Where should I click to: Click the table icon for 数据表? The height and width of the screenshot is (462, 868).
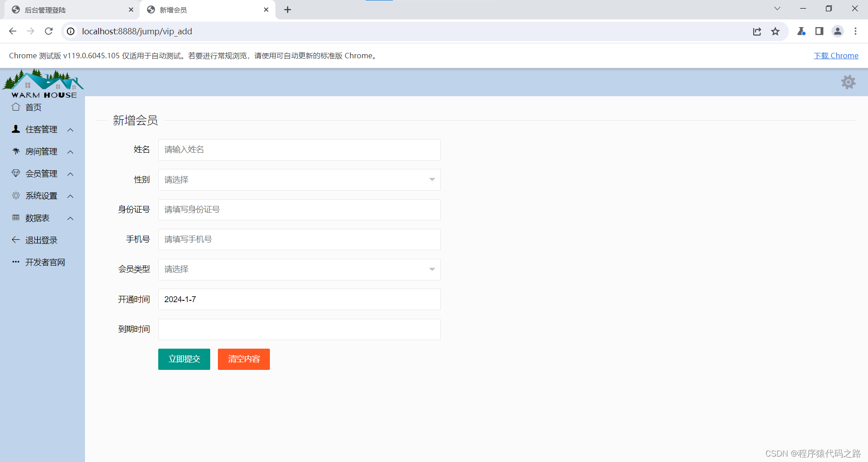(16, 218)
